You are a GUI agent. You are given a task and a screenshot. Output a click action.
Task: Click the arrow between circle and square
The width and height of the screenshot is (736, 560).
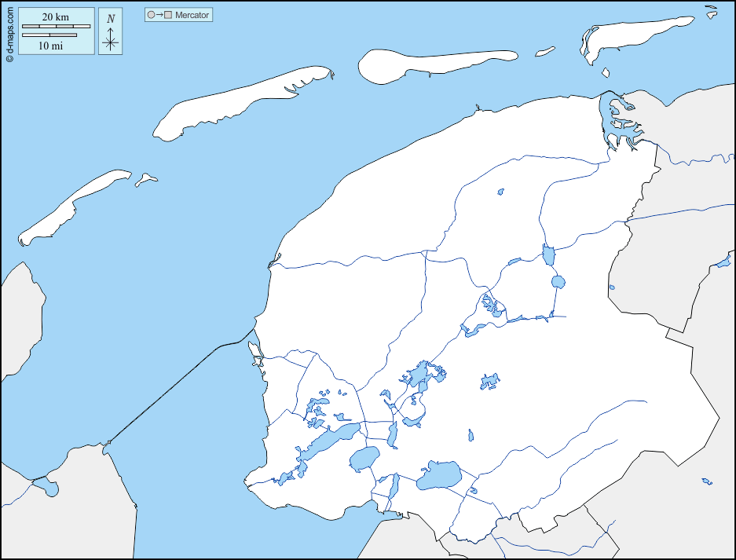click(159, 15)
